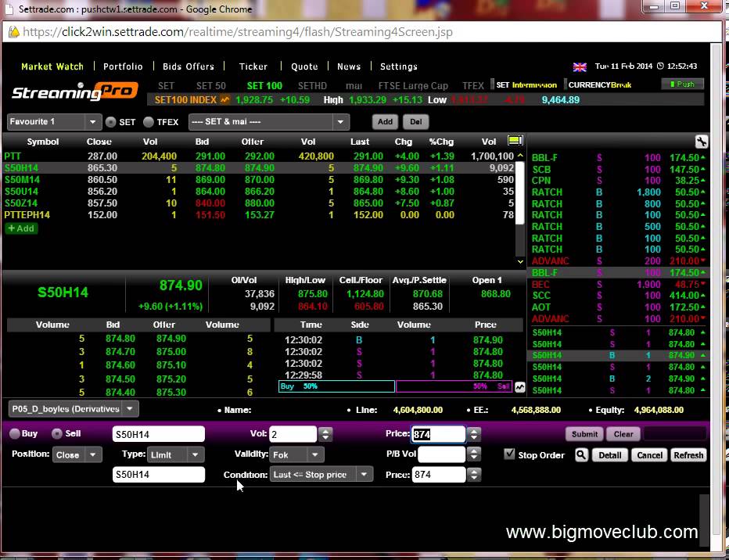Viewport: 729px width, 560px height.
Task: Click the stop Price stepper arrows
Action: [x=474, y=475]
